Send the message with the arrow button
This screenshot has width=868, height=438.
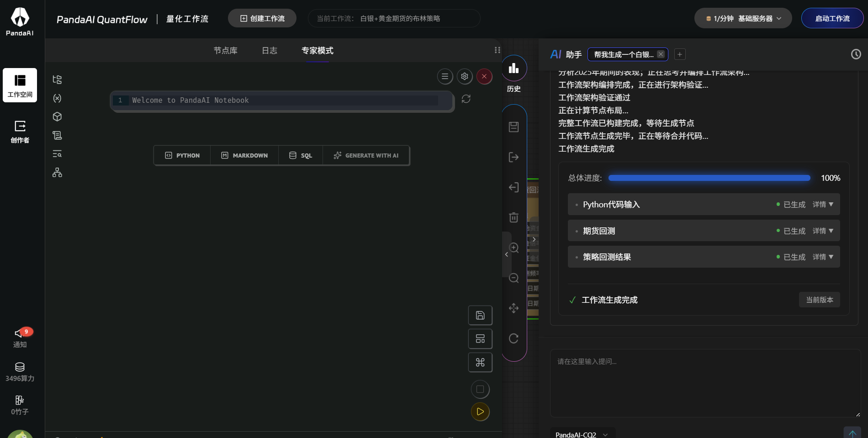pos(852,433)
